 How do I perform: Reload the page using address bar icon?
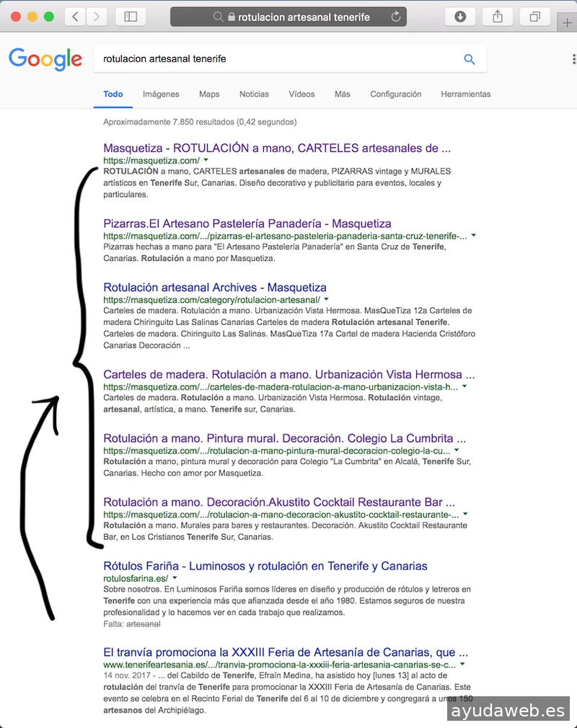pos(395,17)
